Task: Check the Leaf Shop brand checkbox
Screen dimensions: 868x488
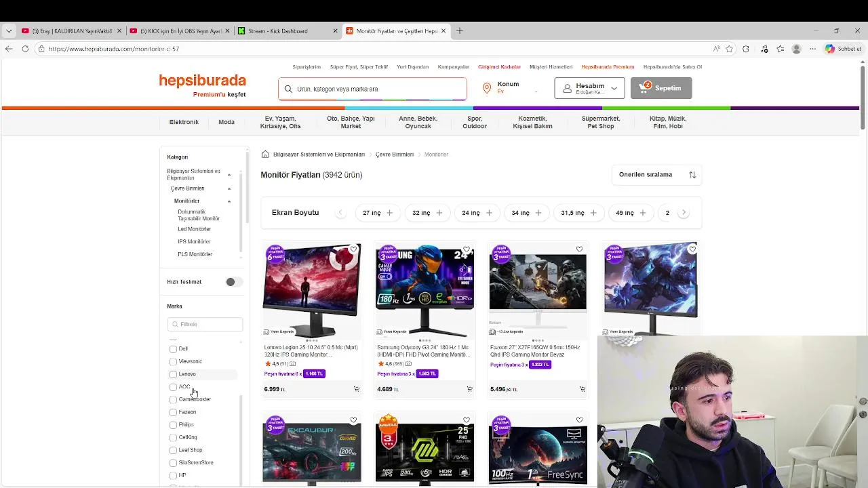Action: point(173,450)
